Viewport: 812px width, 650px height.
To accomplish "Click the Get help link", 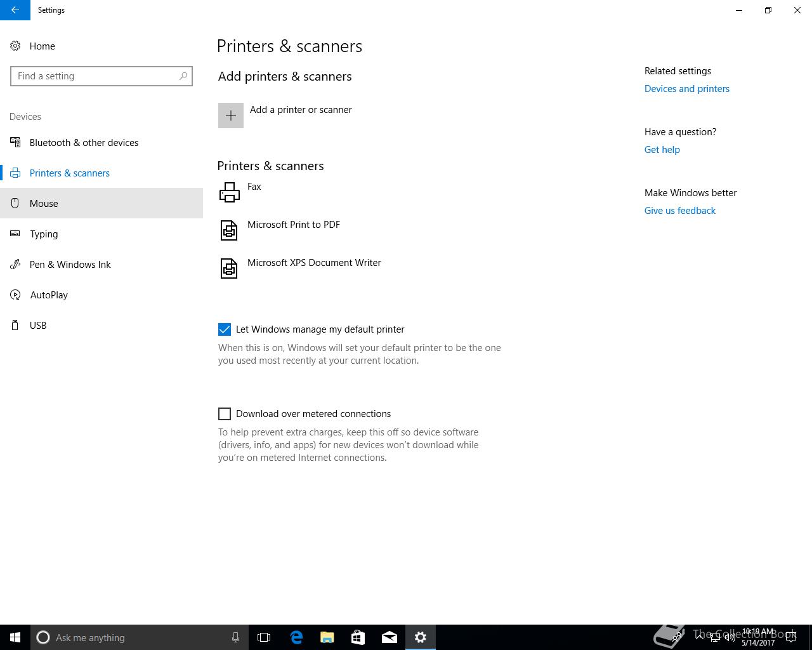I will click(662, 150).
